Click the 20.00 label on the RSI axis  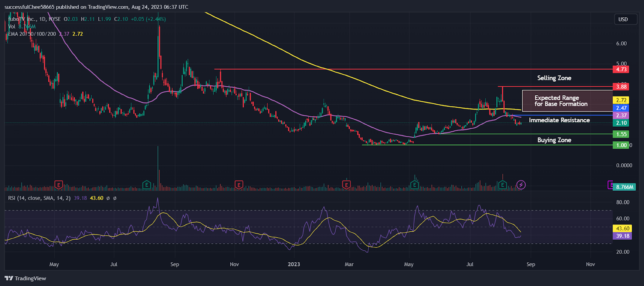(623, 252)
